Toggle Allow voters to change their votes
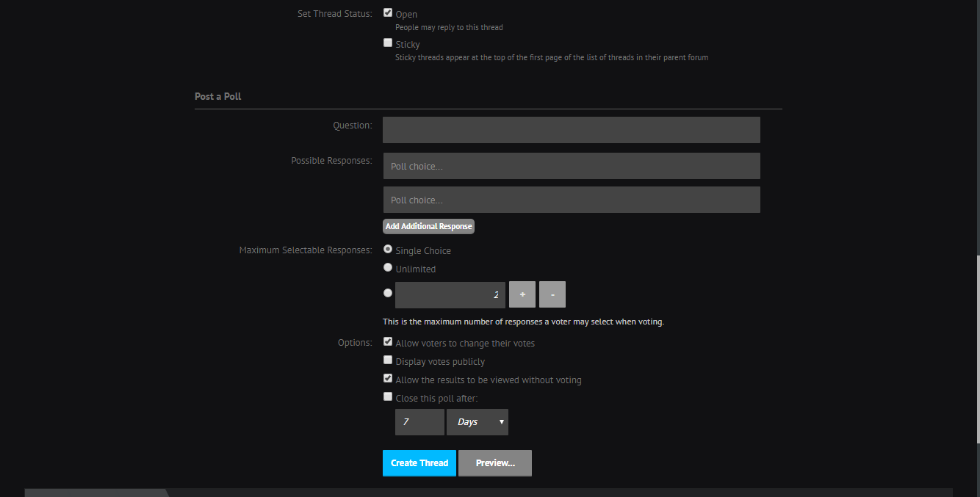 click(388, 342)
